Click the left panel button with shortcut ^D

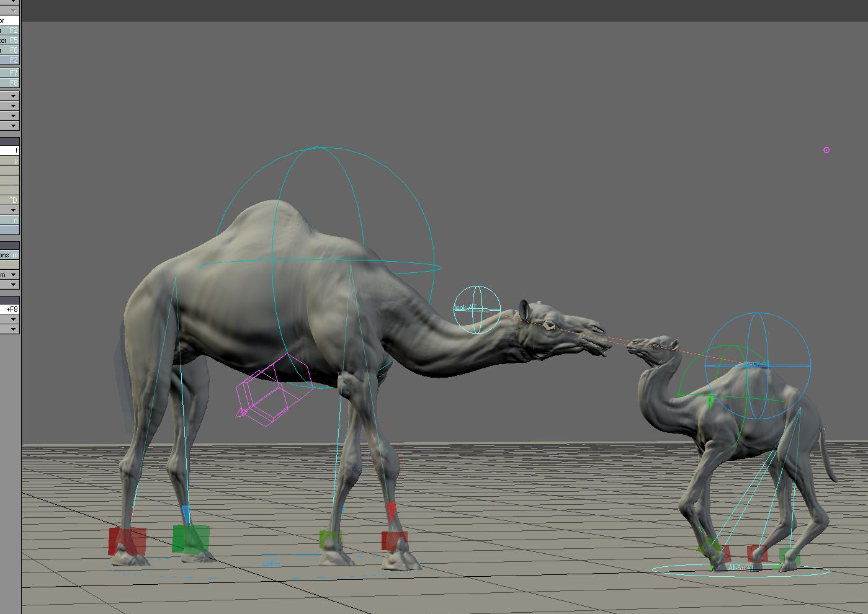9,200
